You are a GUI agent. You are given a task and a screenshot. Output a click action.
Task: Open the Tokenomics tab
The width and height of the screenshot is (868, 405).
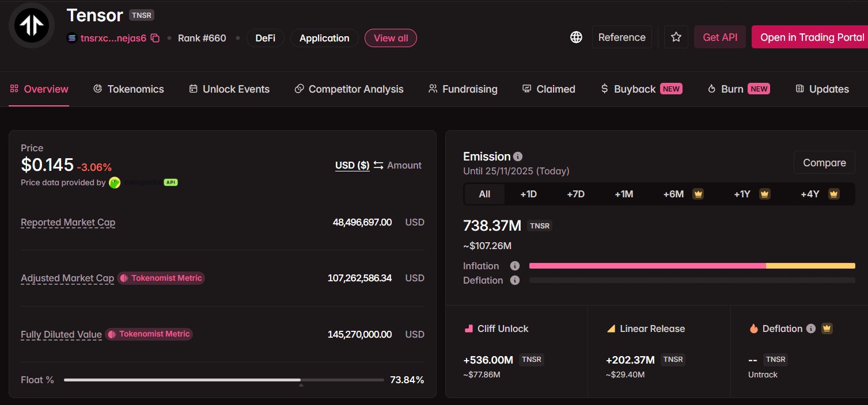[x=128, y=89]
